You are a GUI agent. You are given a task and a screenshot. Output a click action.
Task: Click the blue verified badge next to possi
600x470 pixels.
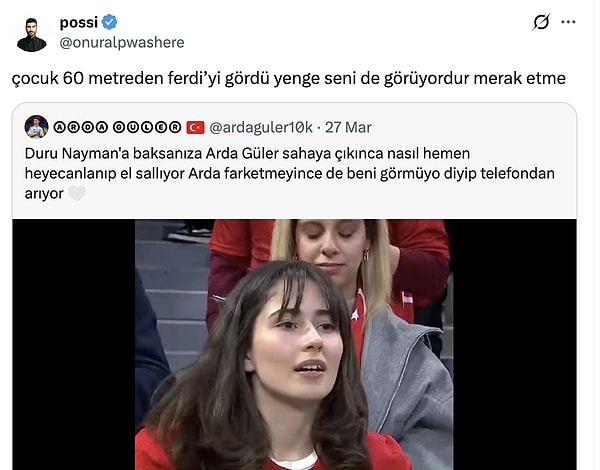tap(109, 22)
